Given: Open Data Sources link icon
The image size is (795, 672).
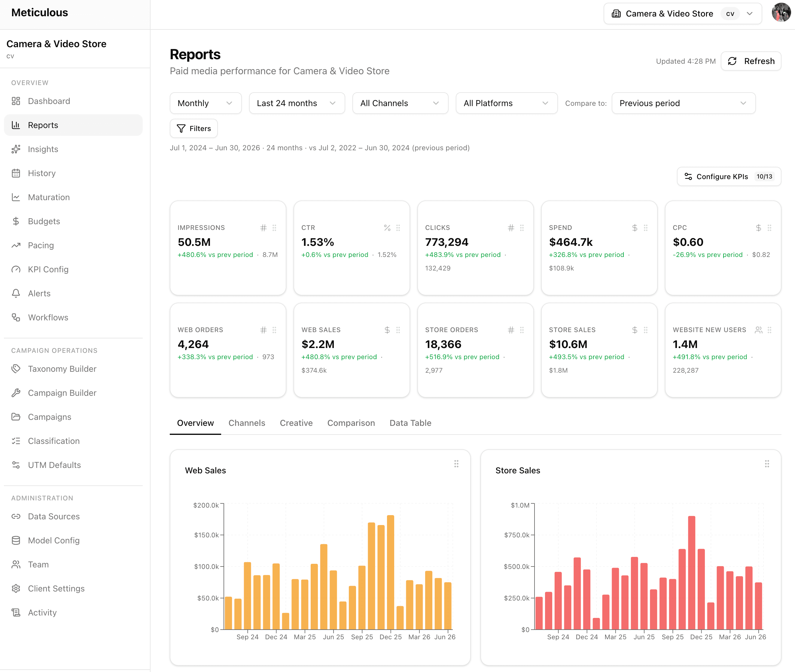Looking at the screenshot, I should click(16, 516).
